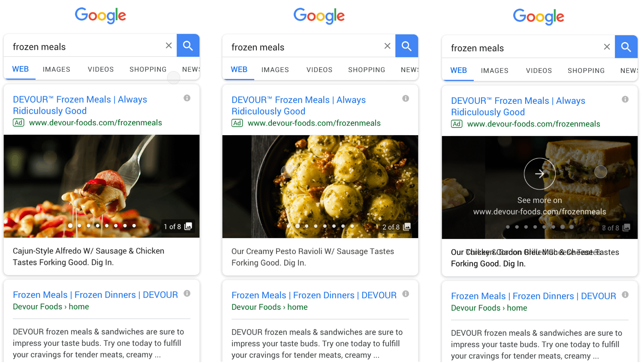This screenshot has width=644, height=363.
Task: Open the '2 of 8' image gallery icon
Action: (x=407, y=227)
